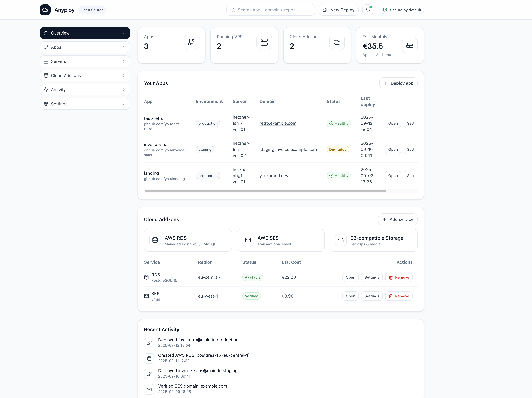Click the AWS RDS database icon tile
The height and width of the screenshot is (398, 532).
click(x=155, y=240)
